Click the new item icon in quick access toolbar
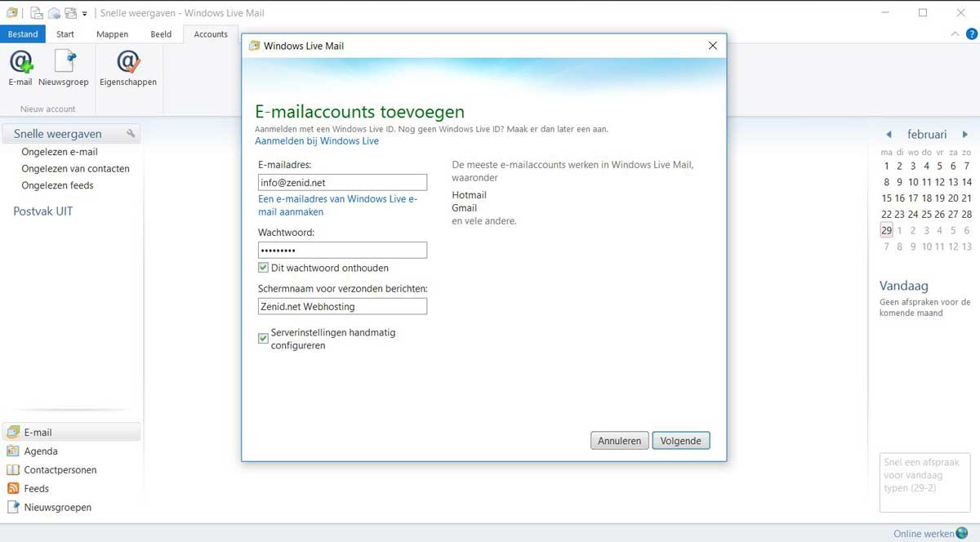Screen dimensions: 980x542 tap(38, 13)
